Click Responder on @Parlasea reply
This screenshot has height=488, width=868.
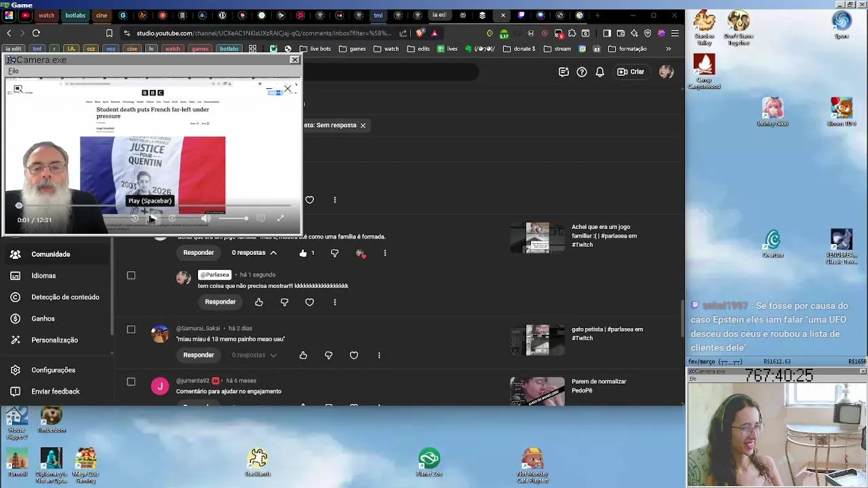tap(220, 302)
